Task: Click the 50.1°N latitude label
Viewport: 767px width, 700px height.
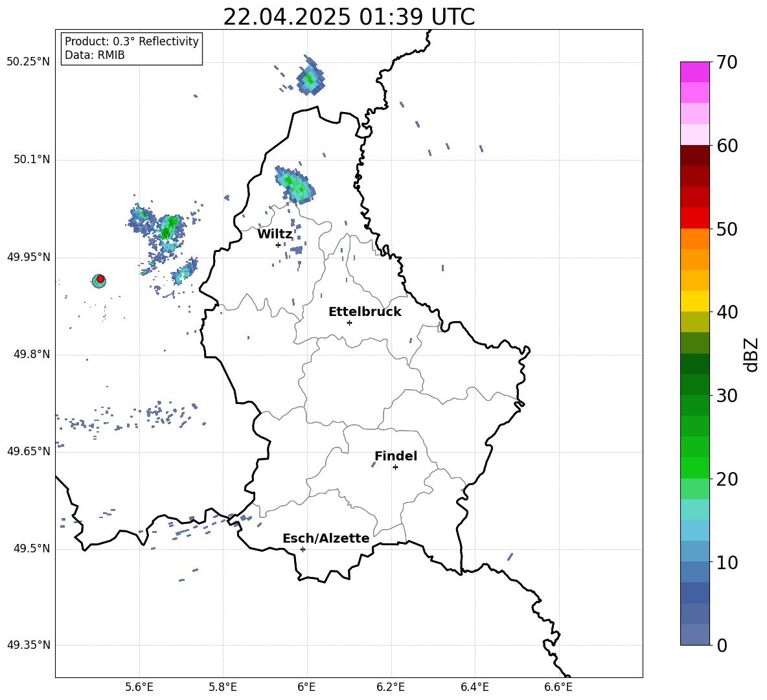Action: (x=32, y=159)
